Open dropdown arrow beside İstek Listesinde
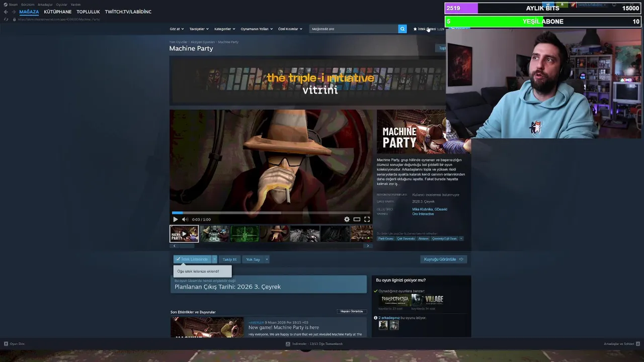Screen dimensions: 644x362 (x=214, y=259)
